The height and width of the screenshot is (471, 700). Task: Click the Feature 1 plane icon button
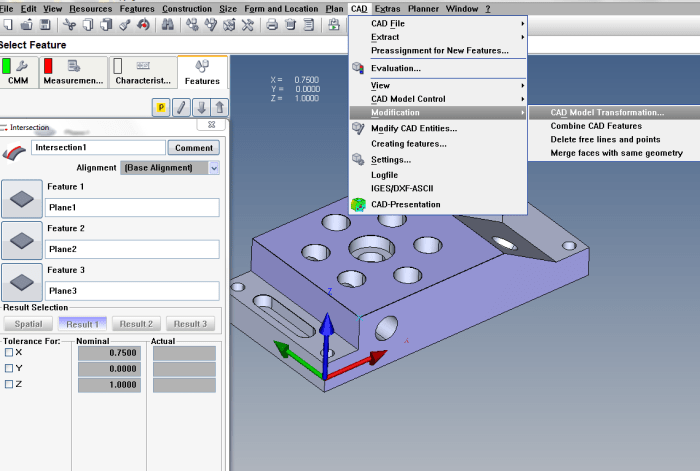pyautogui.click(x=22, y=199)
